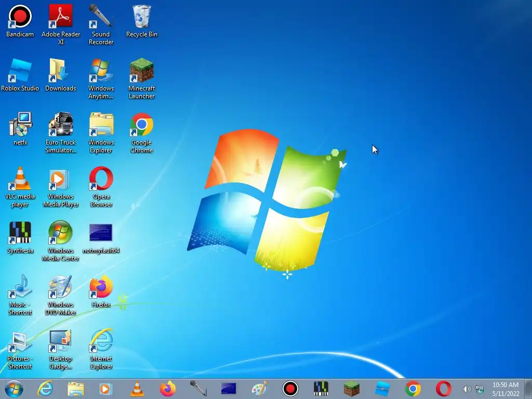Image resolution: width=532 pixels, height=399 pixels.
Task: Select the Firefox desktop shortcut
Action: tap(101, 291)
